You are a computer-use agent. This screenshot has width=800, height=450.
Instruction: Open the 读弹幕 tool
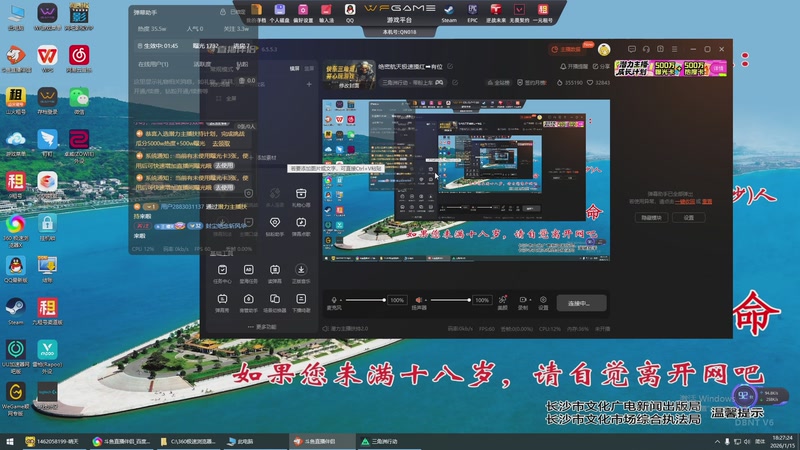274,273
